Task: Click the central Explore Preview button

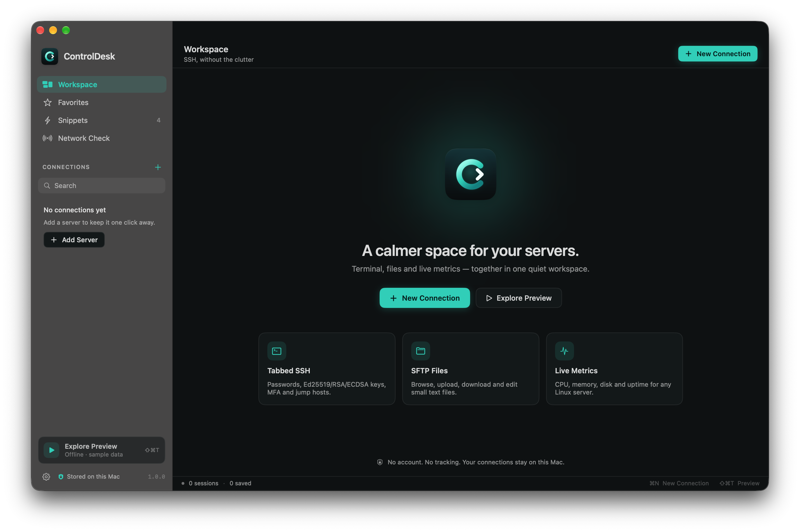Action: pyautogui.click(x=518, y=298)
